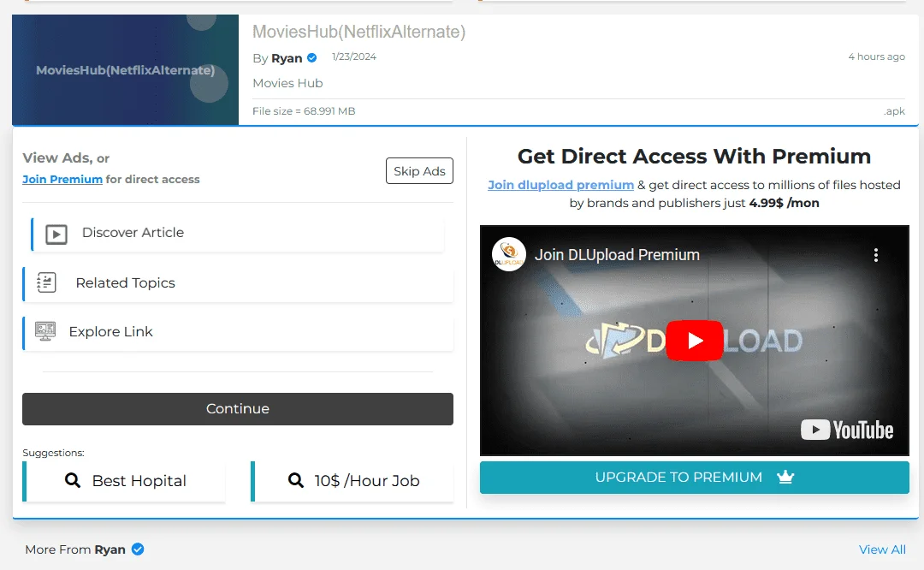Click the crown icon on upgrade button
The image size is (924, 570).
(x=785, y=477)
